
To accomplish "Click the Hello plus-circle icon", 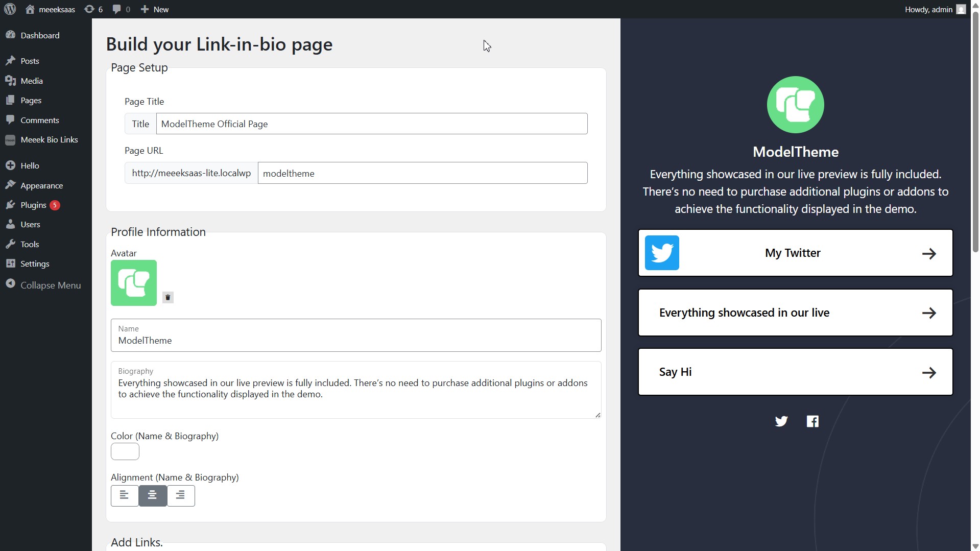I will point(10,165).
